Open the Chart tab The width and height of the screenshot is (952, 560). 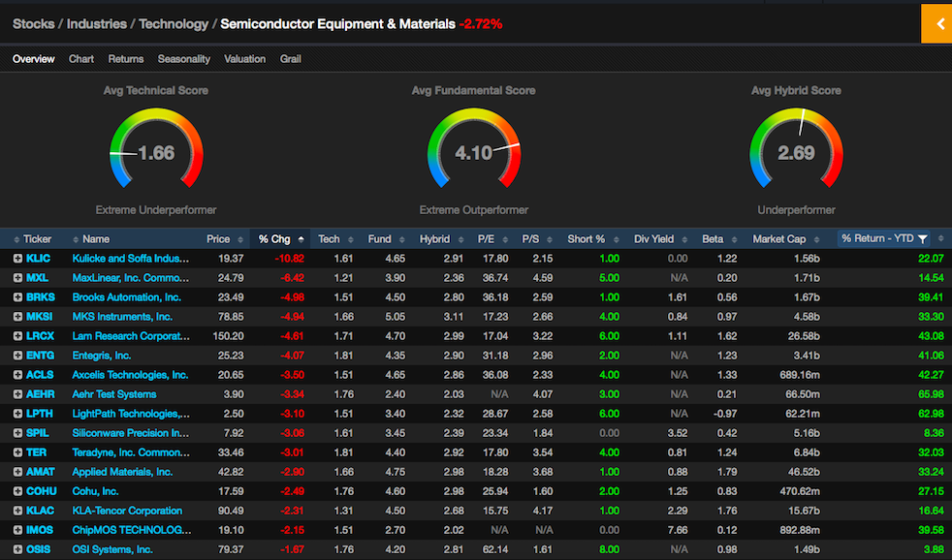(x=81, y=59)
